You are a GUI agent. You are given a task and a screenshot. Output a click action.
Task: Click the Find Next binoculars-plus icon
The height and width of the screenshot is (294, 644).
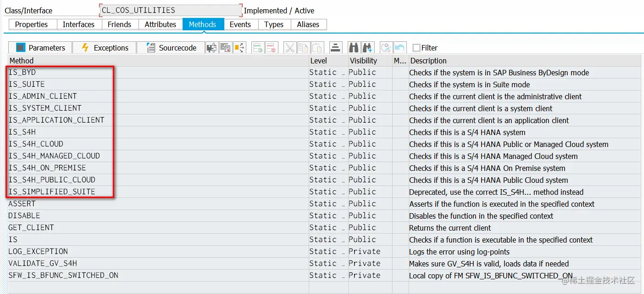pos(367,47)
